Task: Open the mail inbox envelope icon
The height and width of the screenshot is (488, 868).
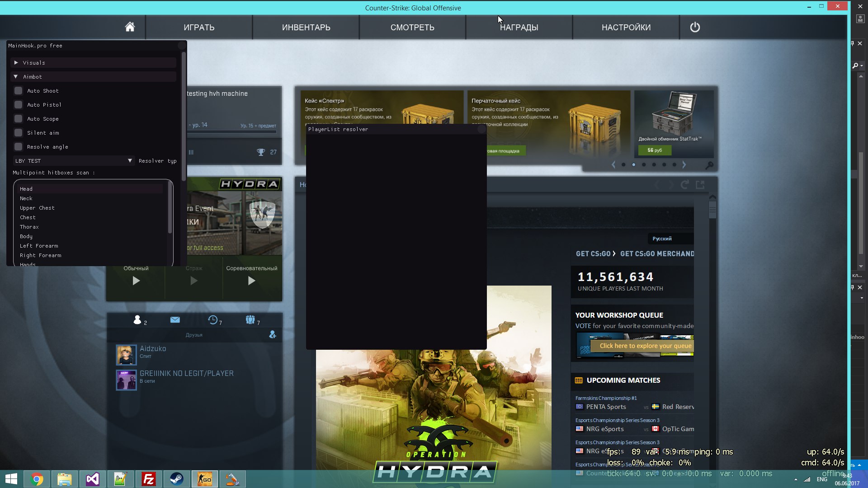Action: click(x=175, y=320)
